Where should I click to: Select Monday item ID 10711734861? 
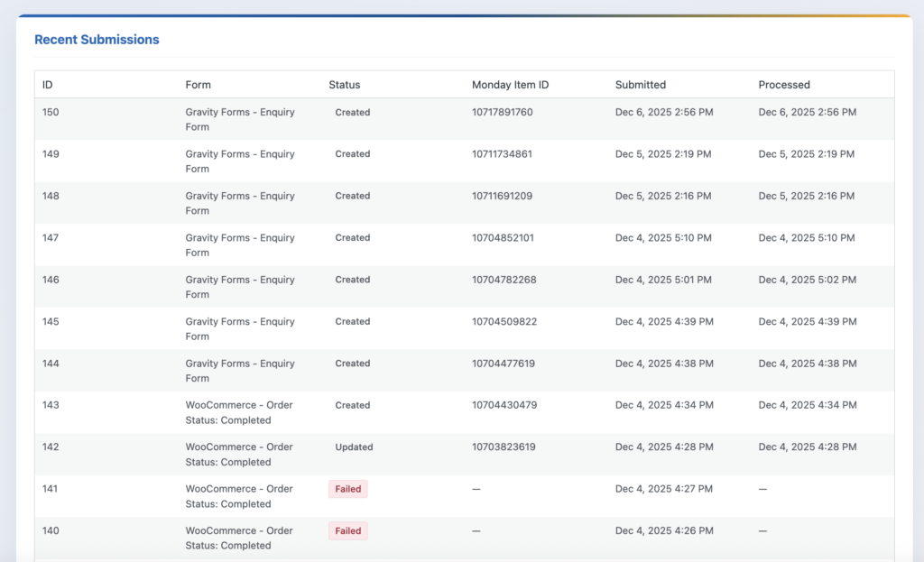tap(502, 154)
